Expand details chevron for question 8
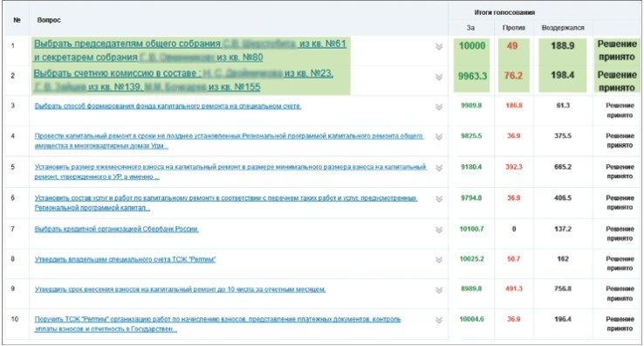The height and width of the screenshot is (346, 644). pyautogui.click(x=439, y=259)
